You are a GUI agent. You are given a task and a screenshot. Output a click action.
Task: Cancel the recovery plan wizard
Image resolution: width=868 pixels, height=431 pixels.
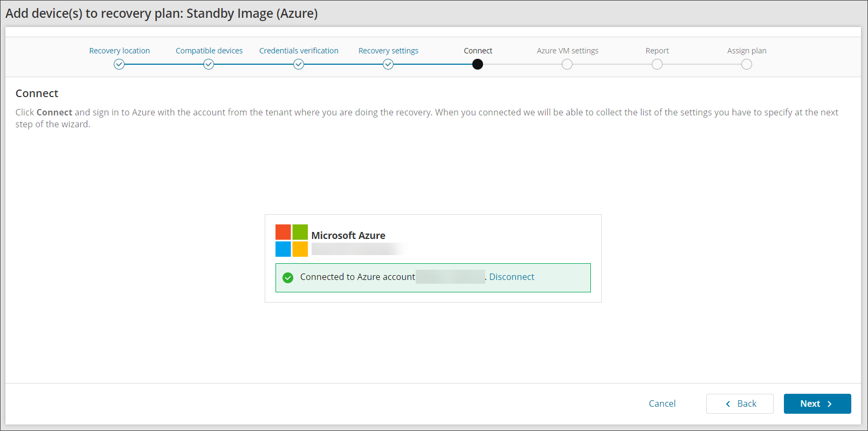click(662, 403)
